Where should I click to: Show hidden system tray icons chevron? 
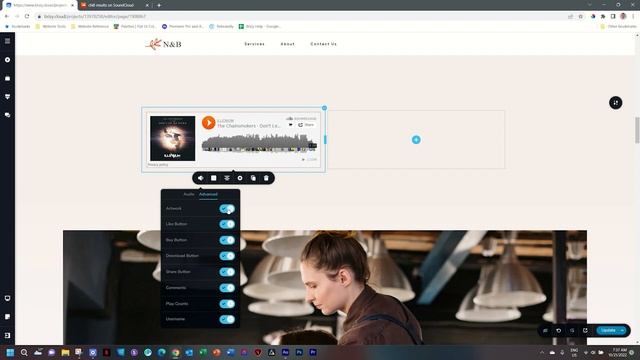pyautogui.click(x=542, y=352)
